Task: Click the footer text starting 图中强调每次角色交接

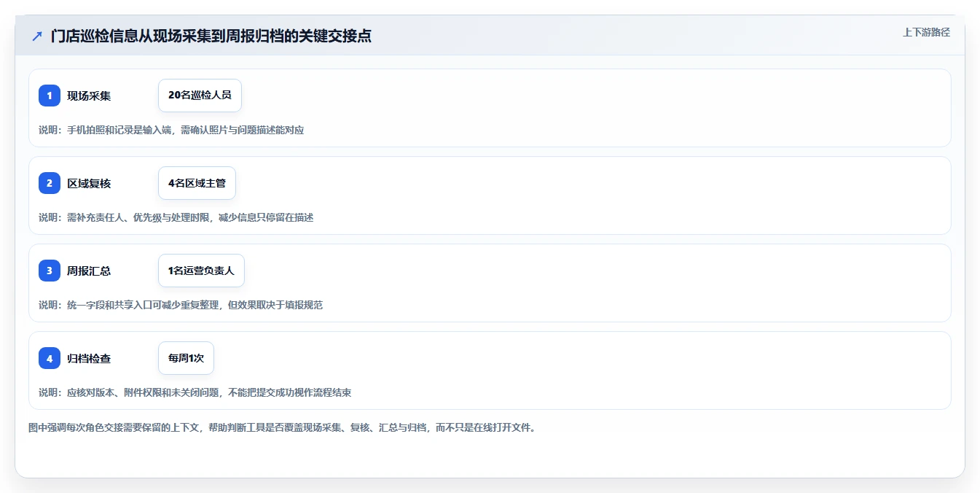Action: point(282,427)
